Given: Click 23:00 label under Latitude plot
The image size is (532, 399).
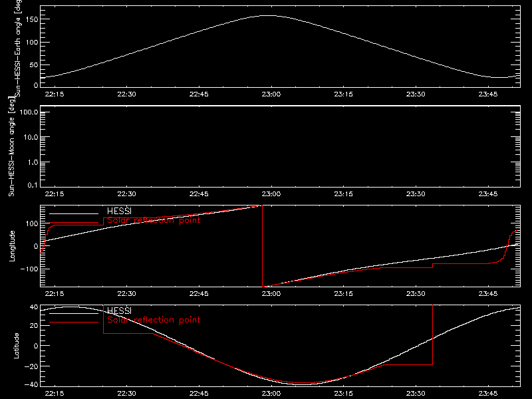Looking at the screenshot, I should tap(271, 393).
